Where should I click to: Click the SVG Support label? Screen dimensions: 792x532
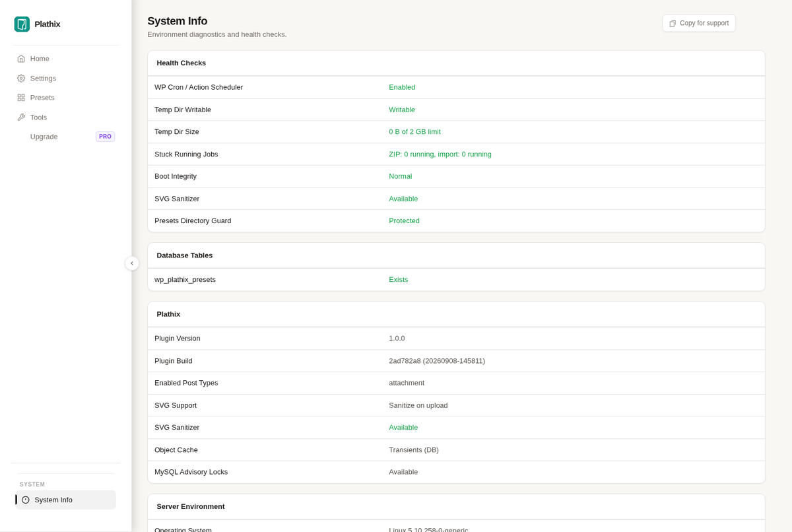[176, 405]
